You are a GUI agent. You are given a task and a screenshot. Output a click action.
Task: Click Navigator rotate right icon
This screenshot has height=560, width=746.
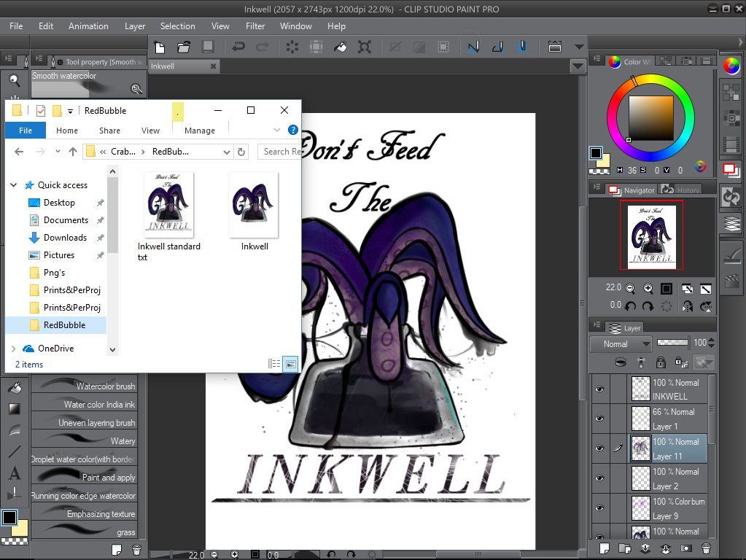648,306
